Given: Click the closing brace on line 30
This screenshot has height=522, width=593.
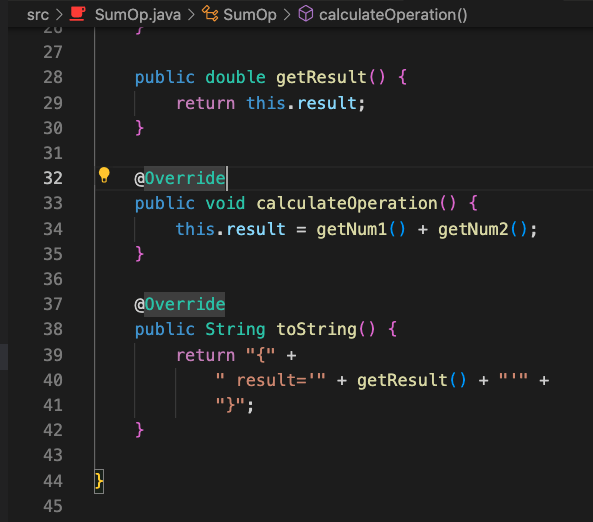Looking at the screenshot, I should [x=140, y=128].
